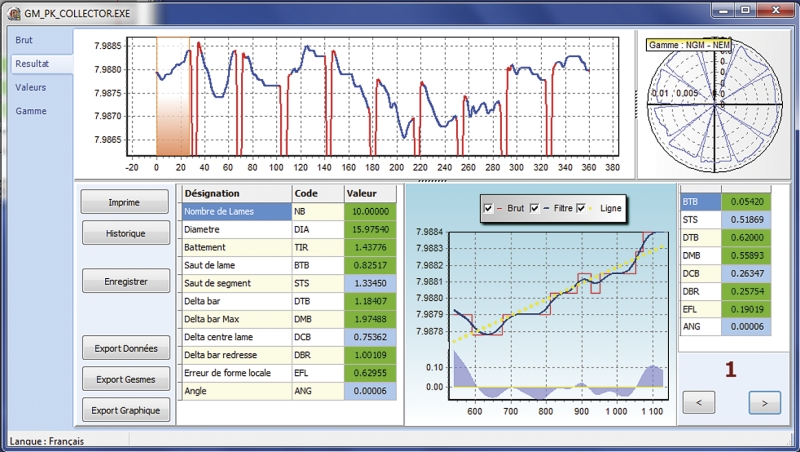The height and width of the screenshot is (452, 800).
Task: Select the BTB row in right table
Action: [x=699, y=202]
